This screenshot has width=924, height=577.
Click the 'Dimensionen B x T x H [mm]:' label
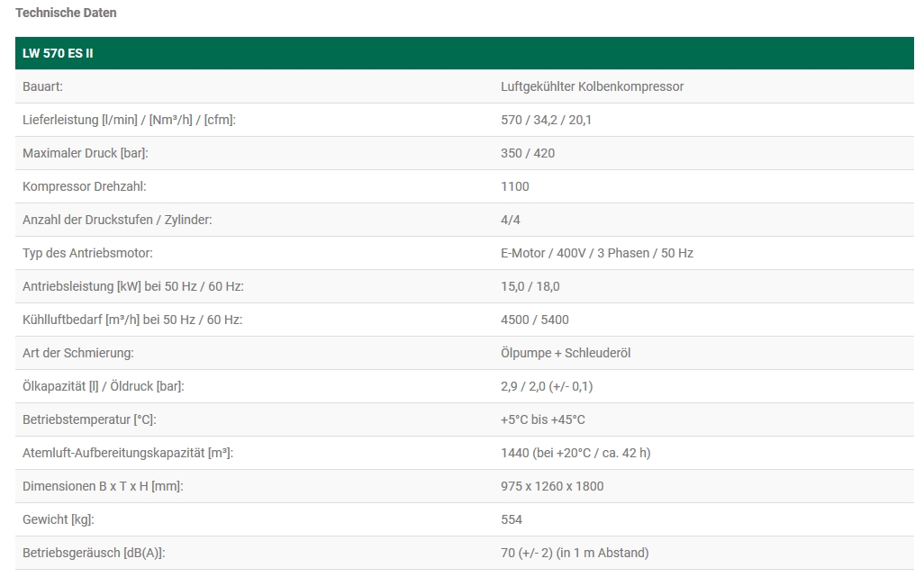coord(103,486)
